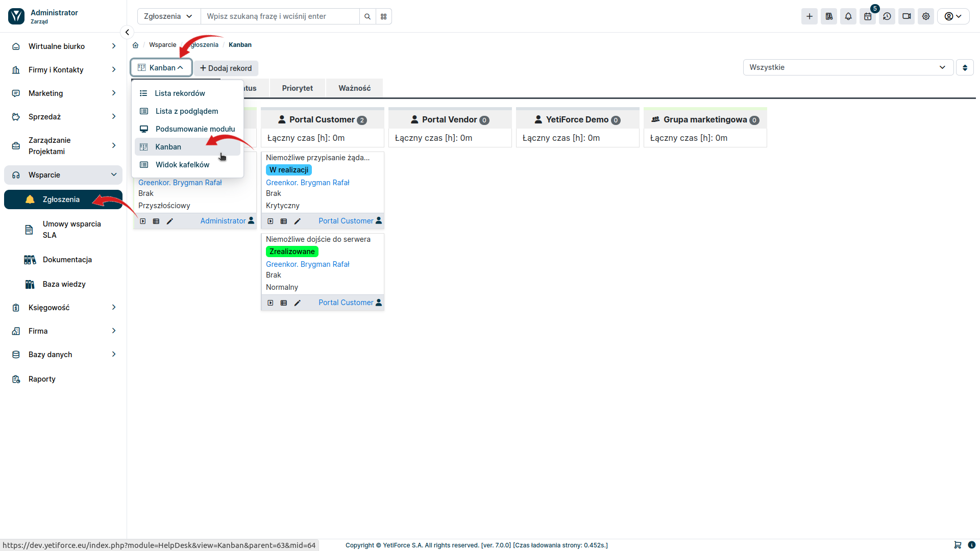Edit the Zrealizowane card with the pencil icon

(298, 303)
